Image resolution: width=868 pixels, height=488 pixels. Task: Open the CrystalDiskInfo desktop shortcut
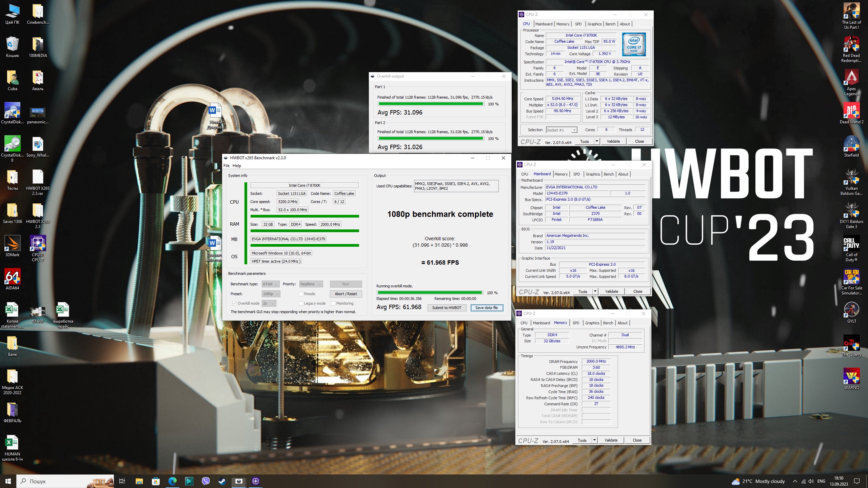12,114
